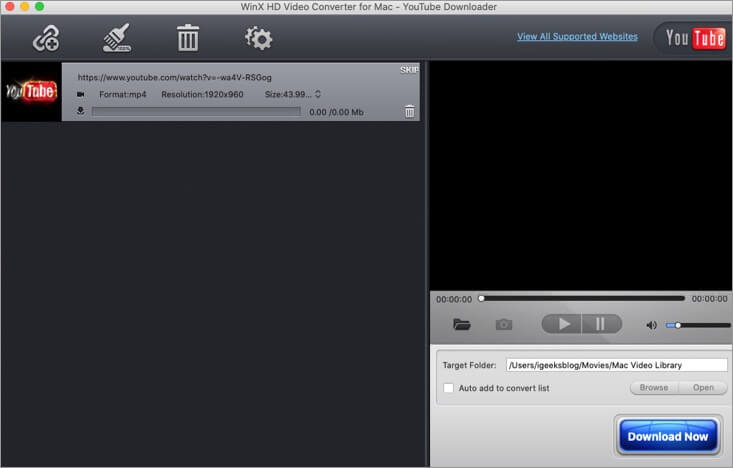Click the Browse button
Screen dimensions: 733x468
click(x=654, y=388)
